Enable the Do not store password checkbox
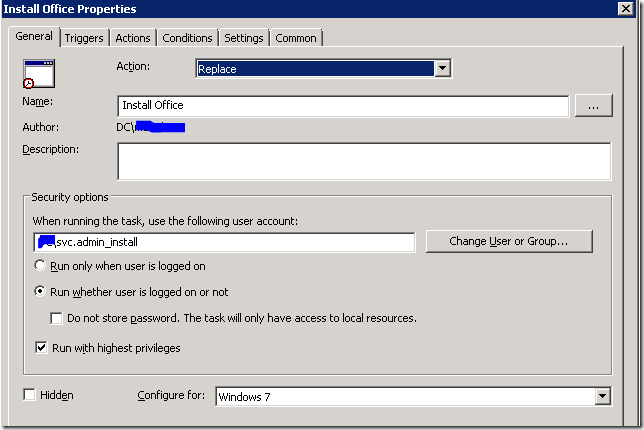This screenshot has height=430, width=644. (x=58, y=318)
